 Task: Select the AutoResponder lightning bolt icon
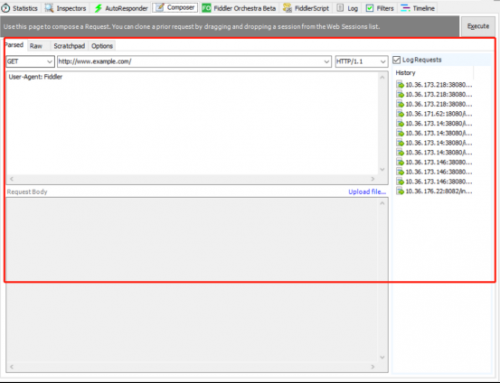(x=98, y=8)
